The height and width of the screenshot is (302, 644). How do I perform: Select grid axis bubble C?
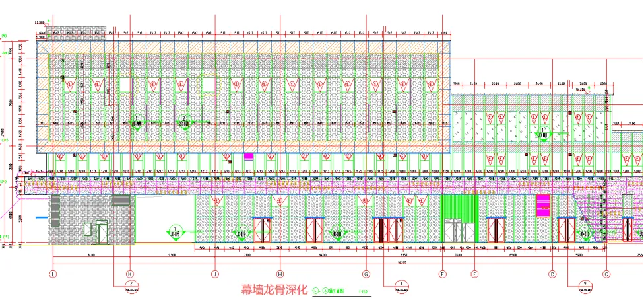(606, 274)
